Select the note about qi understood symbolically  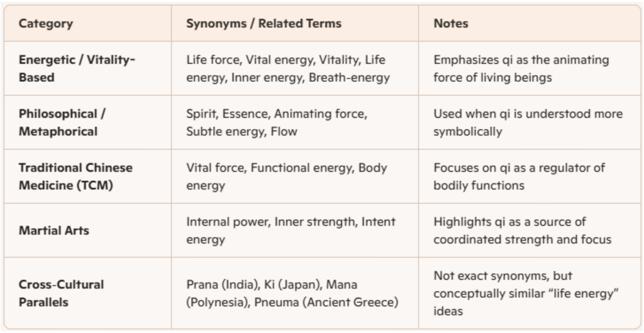click(x=528, y=123)
